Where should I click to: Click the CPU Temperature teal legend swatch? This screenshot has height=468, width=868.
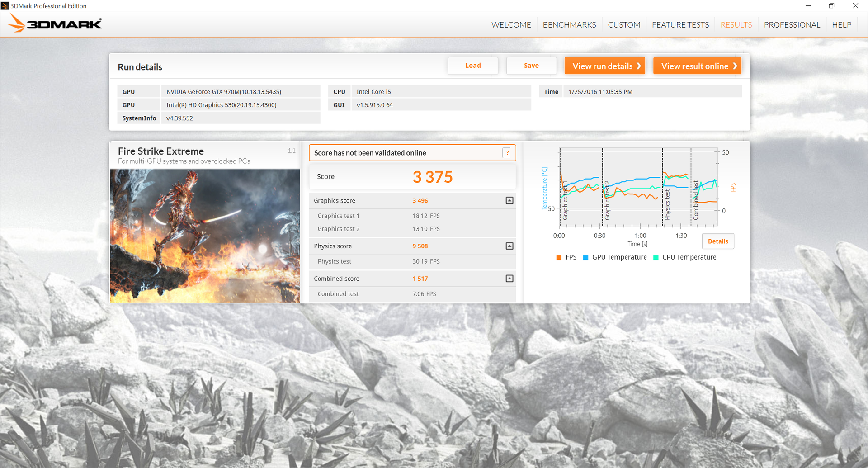tap(656, 257)
